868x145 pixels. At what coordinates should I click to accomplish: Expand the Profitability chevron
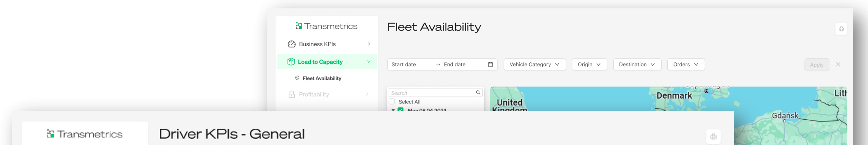tap(367, 94)
